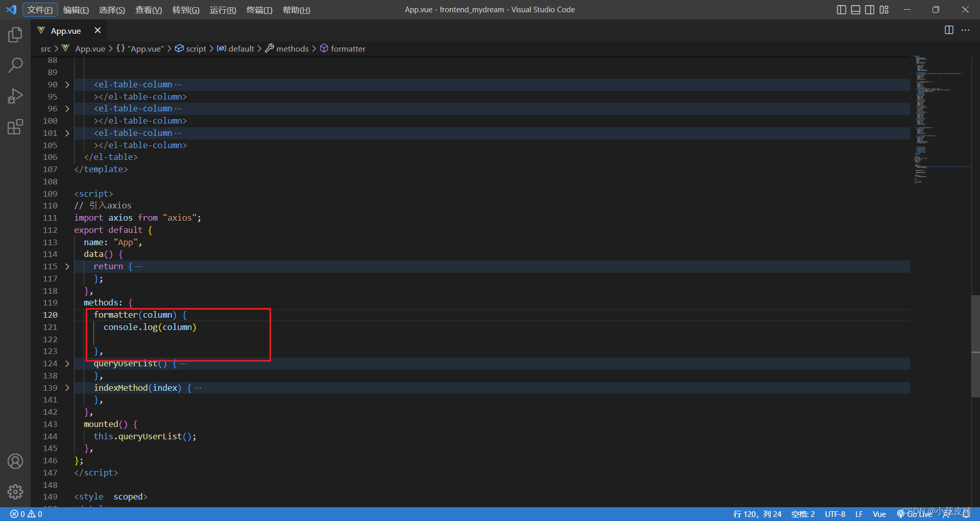Place cursor in formatter(column) line
Screen dimensions: 980x521
(x=140, y=315)
